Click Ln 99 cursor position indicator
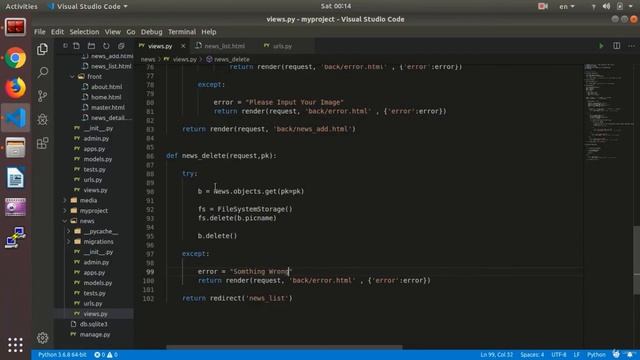The width and height of the screenshot is (640, 360). pyautogui.click(x=496, y=355)
